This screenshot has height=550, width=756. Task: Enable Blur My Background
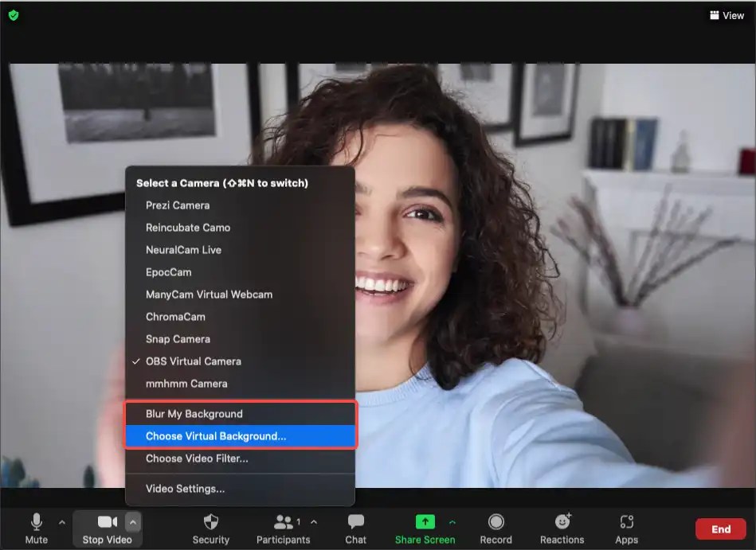click(x=194, y=413)
